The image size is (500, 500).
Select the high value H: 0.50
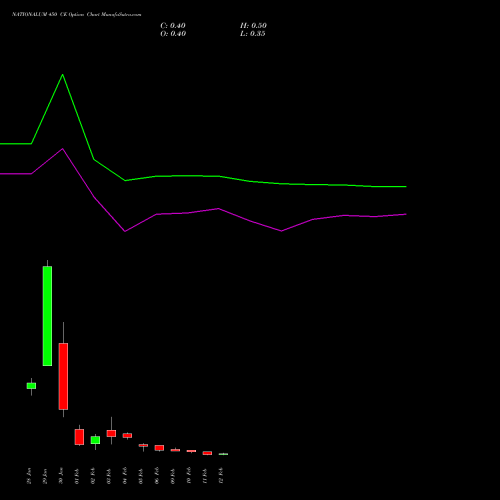pos(253,26)
